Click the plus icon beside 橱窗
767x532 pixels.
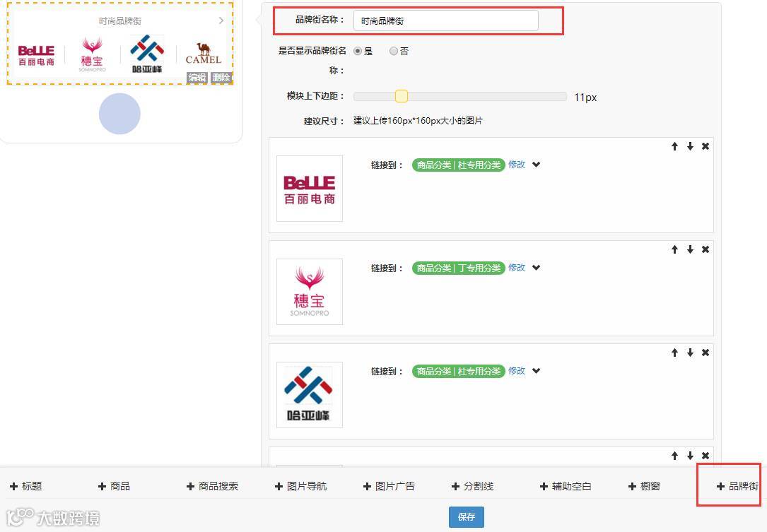(632, 487)
